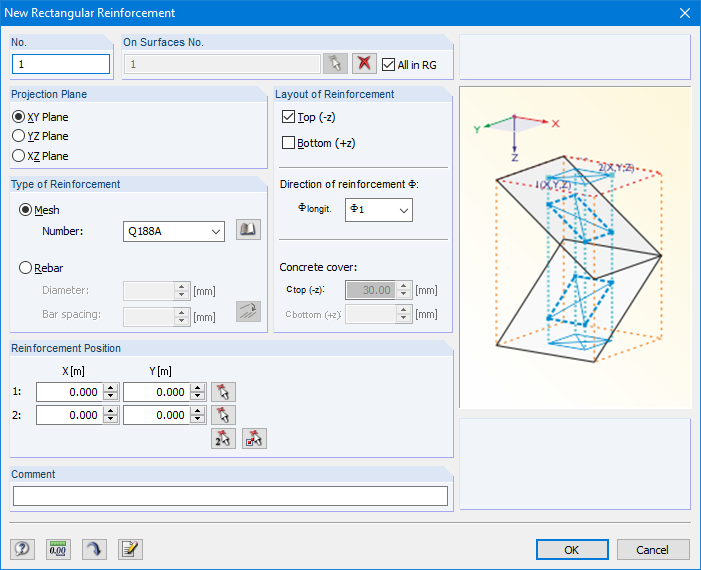Click OK to confirm the reinforcement

click(572, 549)
